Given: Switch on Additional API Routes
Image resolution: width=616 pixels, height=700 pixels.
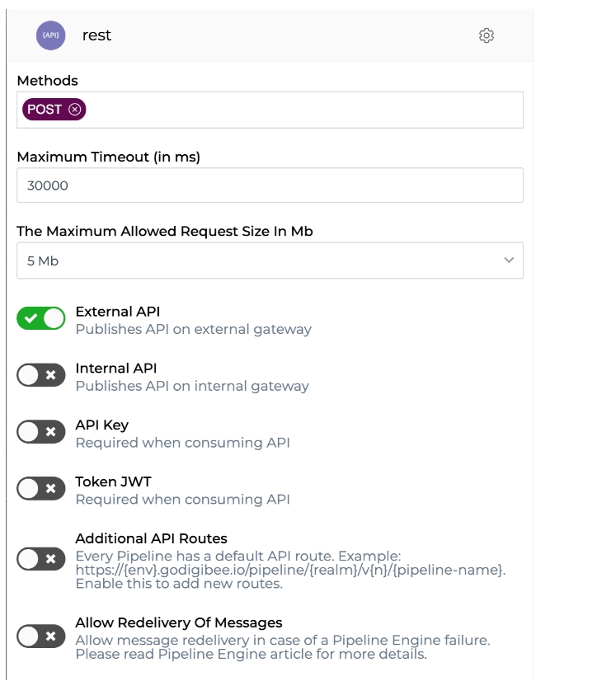Looking at the screenshot, I should [40, 560].
